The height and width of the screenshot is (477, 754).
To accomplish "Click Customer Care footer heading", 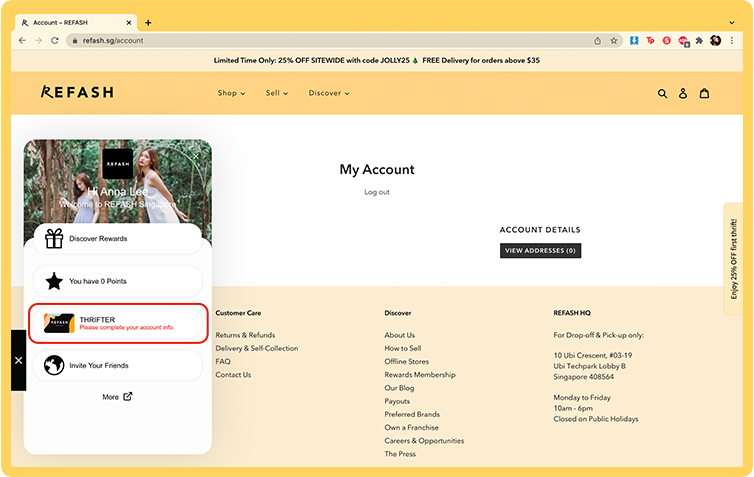I will point(238,313).
